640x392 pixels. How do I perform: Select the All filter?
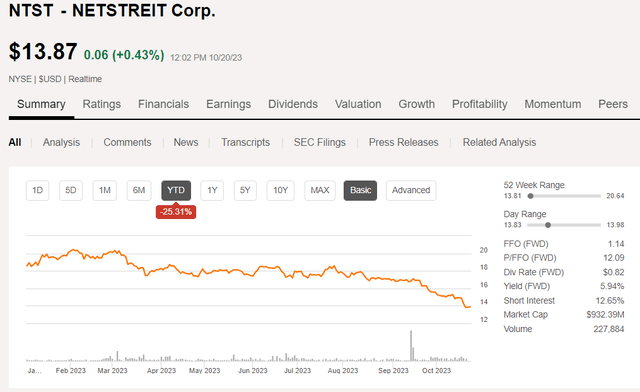[x=15, y=142]
